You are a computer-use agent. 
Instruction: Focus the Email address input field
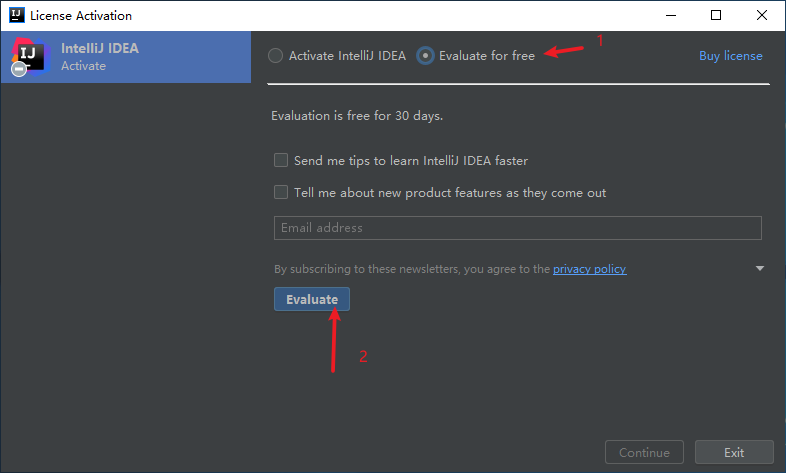(x=518, y=228)
